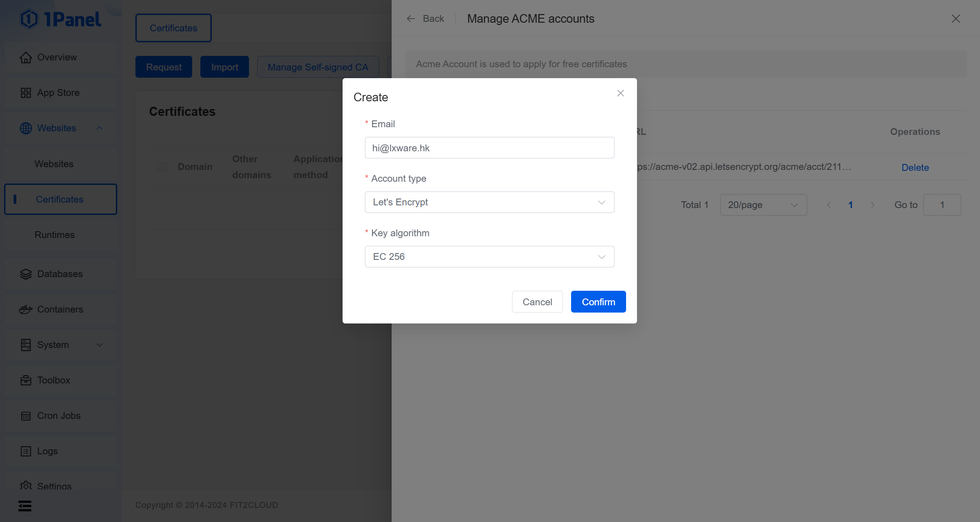
Task: Collapse sidebar with bottom menu icon
Action: 25,506
